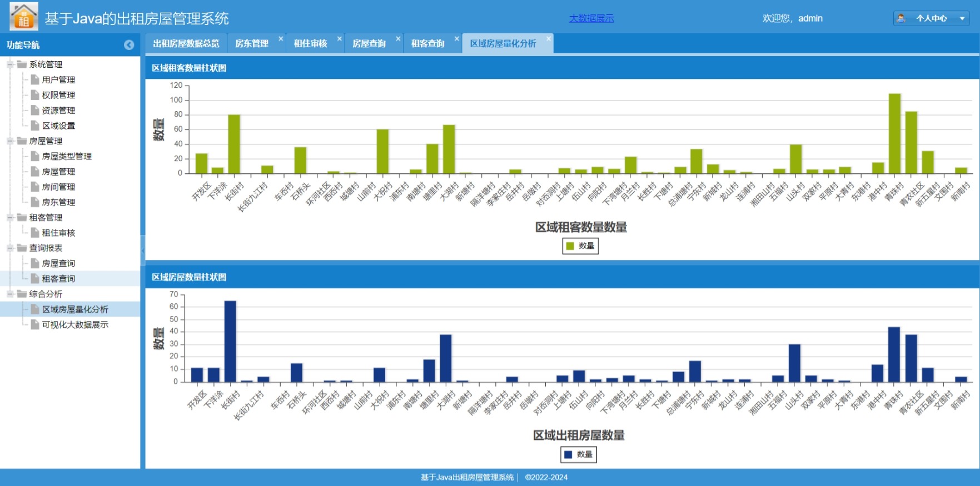Close the 房东管理 tab
This screenshot has width=980, height=486.
[x=281, y=38]
